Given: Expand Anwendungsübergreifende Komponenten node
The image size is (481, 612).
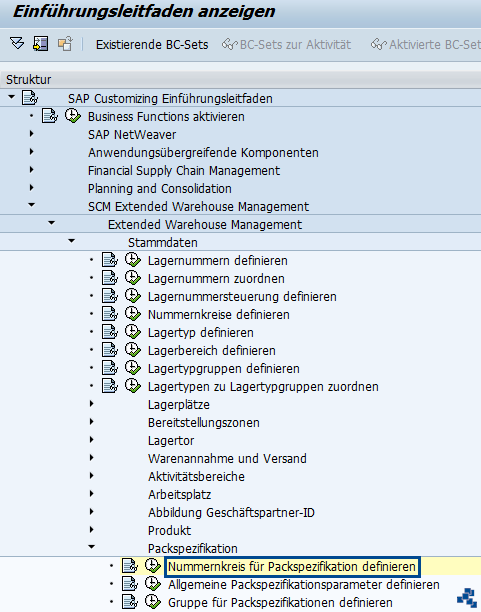Looking at the screenshot, I should [32, 151].
